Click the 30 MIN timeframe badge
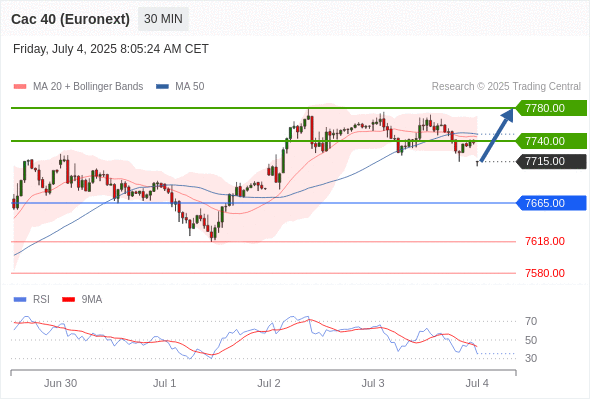This screenshot has width=590, height=400. click(x=163, y=19)
